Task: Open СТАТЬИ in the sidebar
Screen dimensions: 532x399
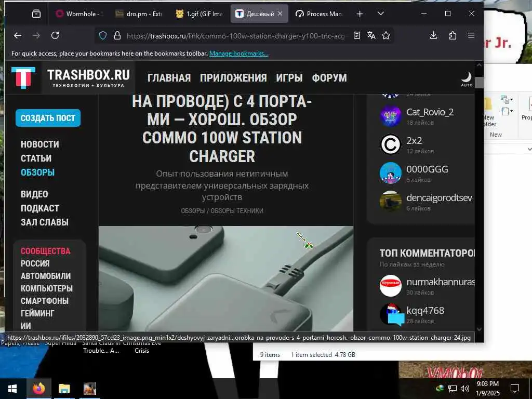Action: click(36, 158)
